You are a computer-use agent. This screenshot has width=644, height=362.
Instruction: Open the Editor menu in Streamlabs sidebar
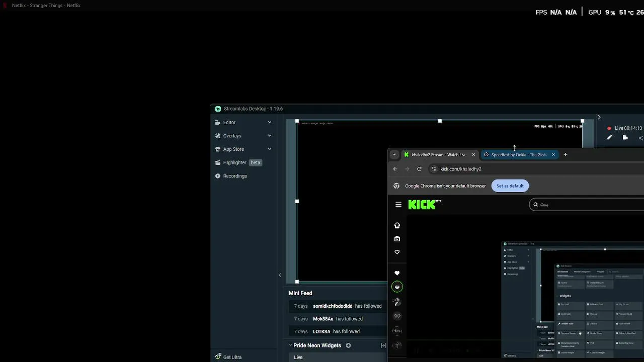point(243,122)
